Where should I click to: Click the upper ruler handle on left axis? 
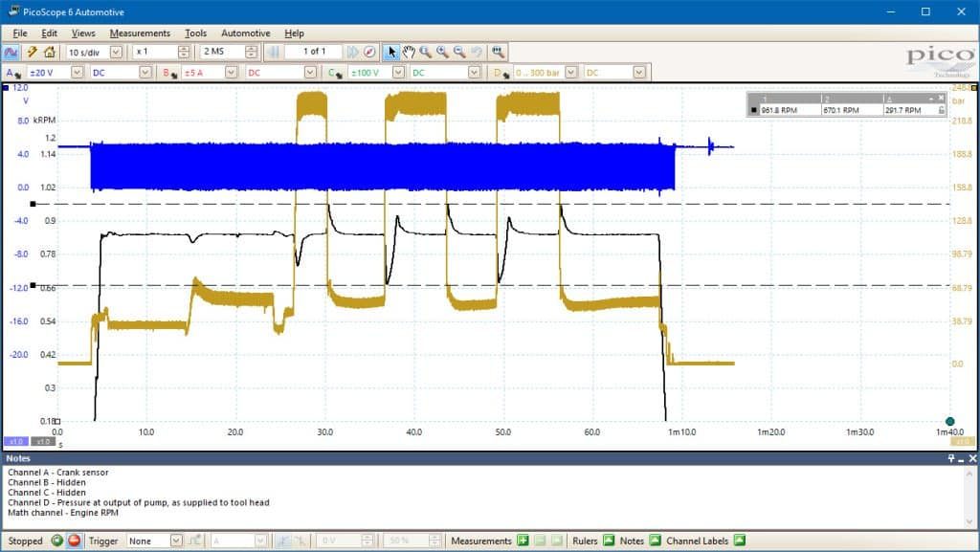(x=33, y=204)
